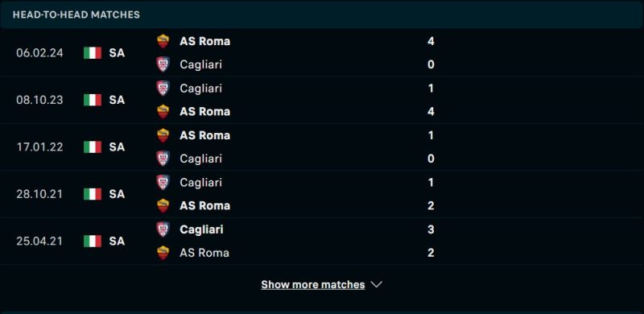Select the SA league label on 25.04.21 row

[x=117, y=241]
